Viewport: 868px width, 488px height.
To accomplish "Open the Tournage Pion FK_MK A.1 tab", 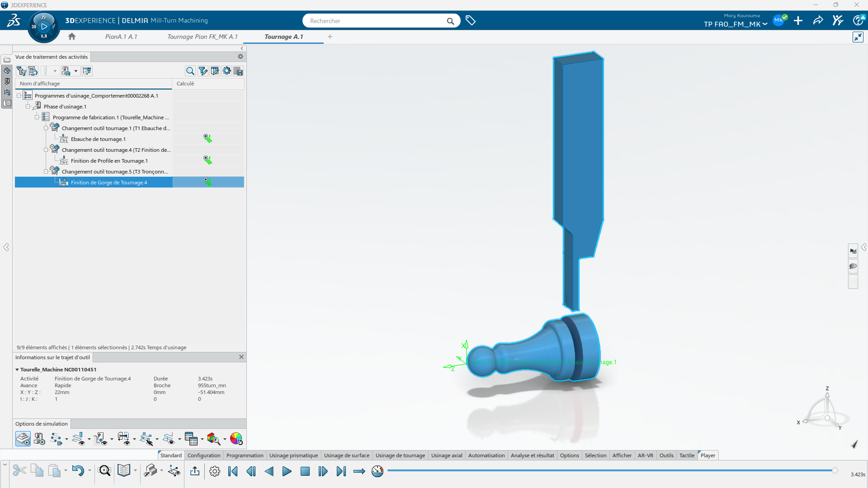I will (x=202, y=37).
